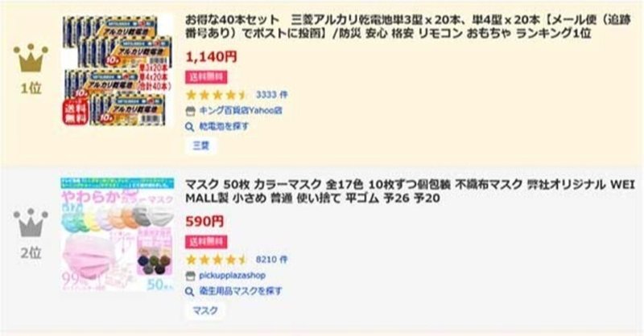Click the magnifier icon next to 乾電池を探す
This screenshot has height=336, width=644.
(189, 127)
